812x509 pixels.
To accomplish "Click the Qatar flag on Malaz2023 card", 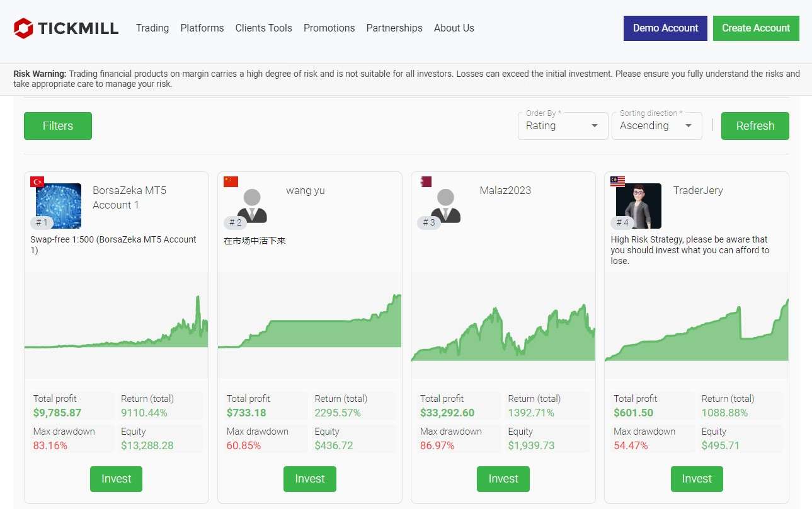I will [426, 181].
